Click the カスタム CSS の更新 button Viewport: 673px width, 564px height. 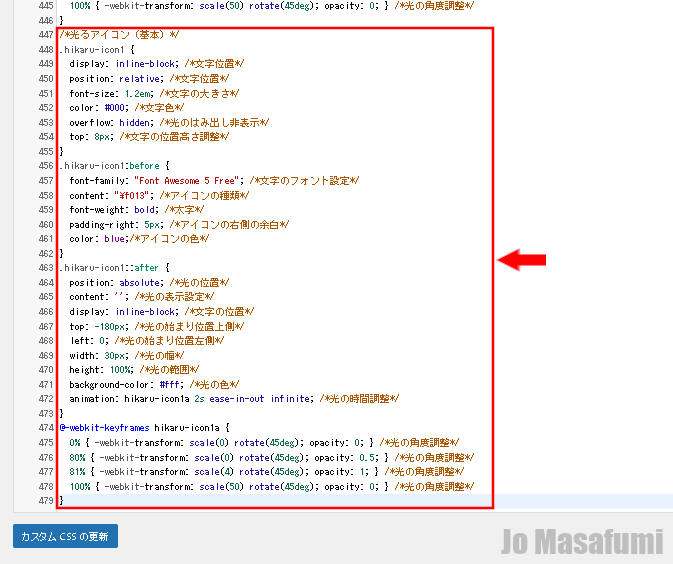(x=65, y=536)
